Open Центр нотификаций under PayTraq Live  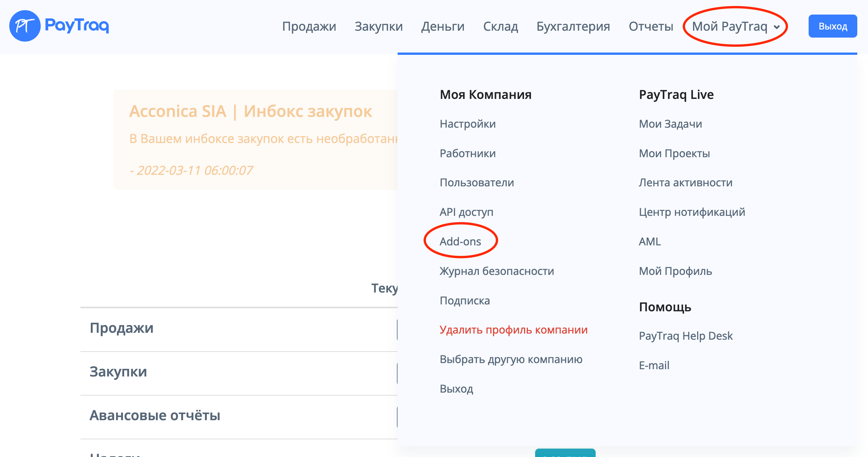click(x=691, y=212)
